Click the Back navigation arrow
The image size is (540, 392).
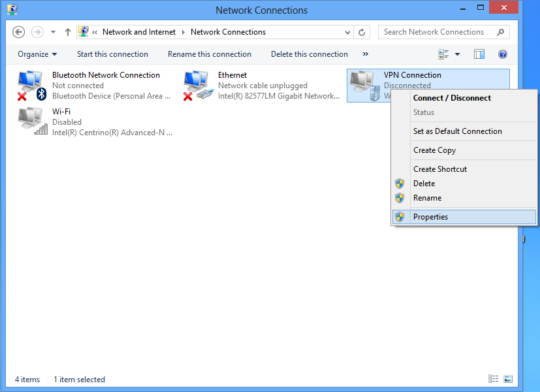[x=19, y=32]
